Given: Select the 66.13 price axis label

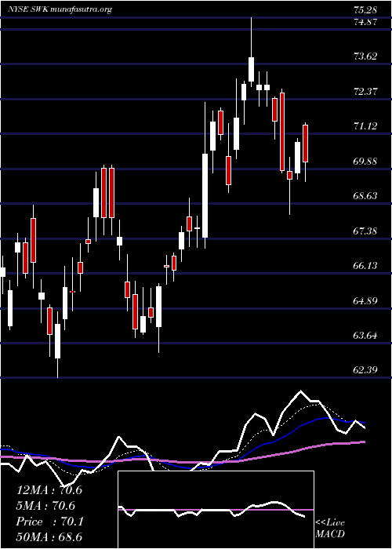Looking at the screenshot, I should [366, 266].
